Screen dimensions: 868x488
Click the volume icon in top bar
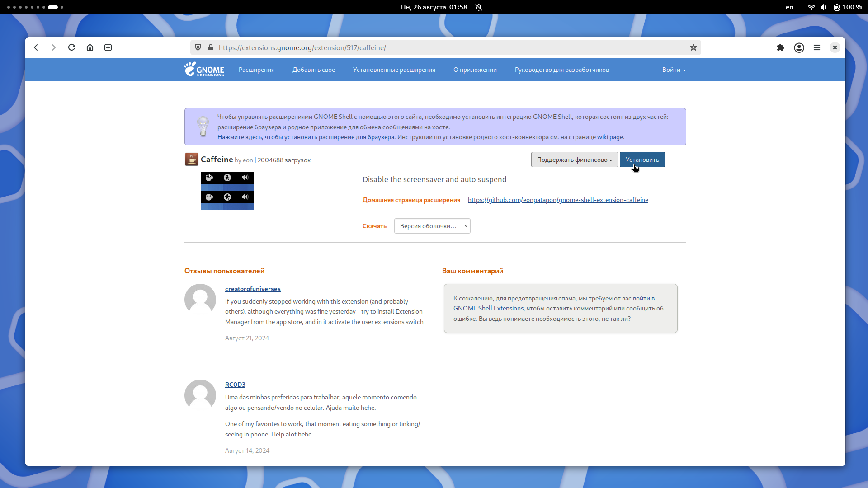[x=824, y=7]
